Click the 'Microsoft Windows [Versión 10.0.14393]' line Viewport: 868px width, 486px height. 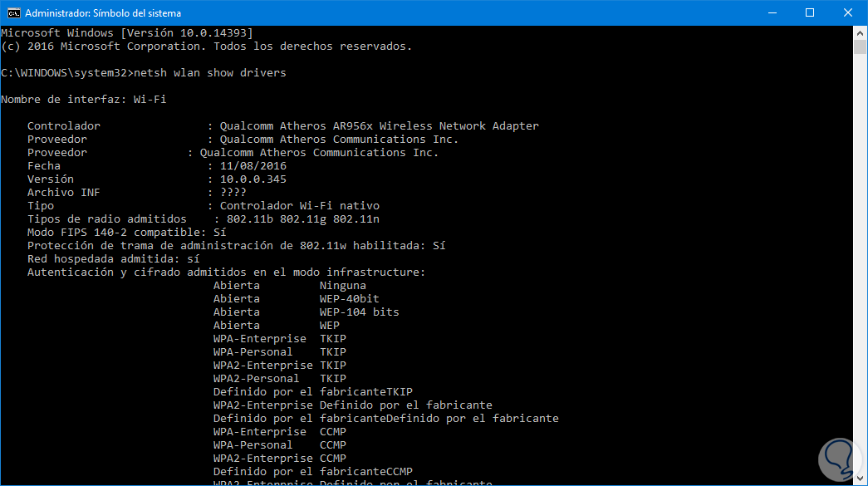click(126, 33)
